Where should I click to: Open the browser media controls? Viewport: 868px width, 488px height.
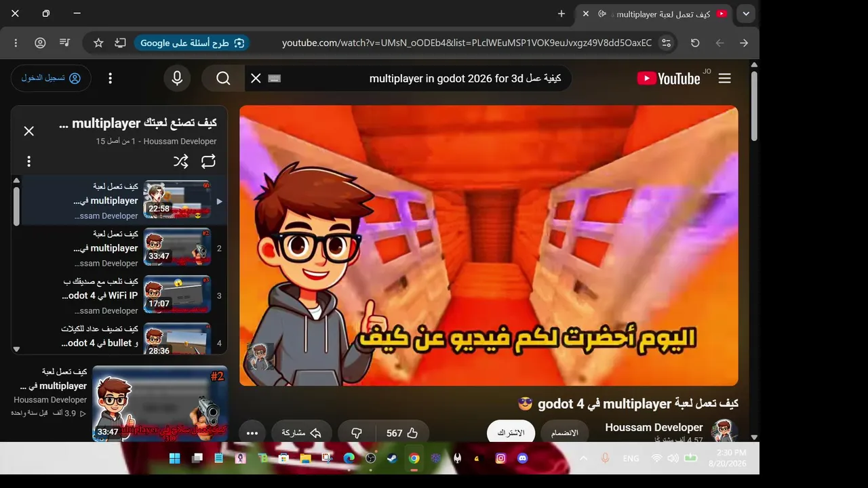(64, 43)
